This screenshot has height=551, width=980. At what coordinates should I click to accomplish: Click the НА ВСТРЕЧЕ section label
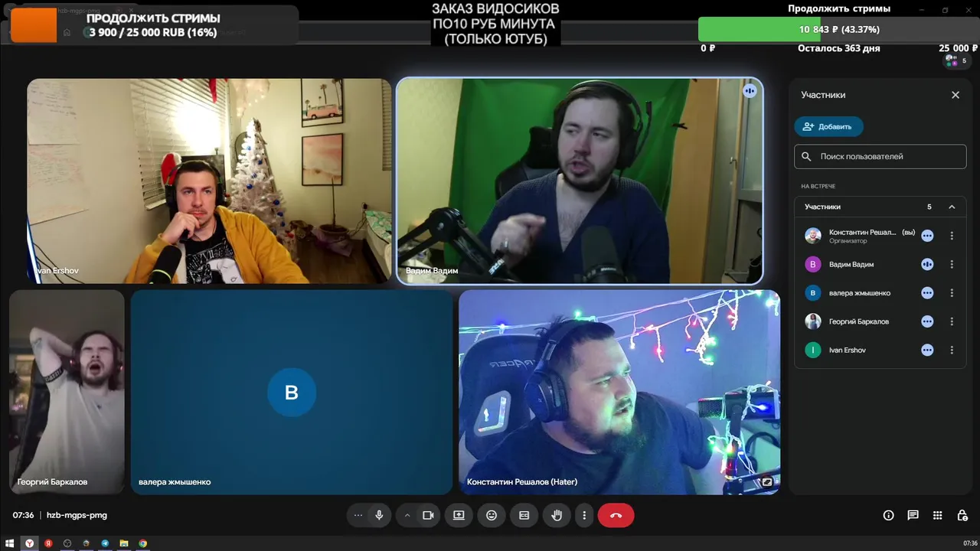coord(818,186)
